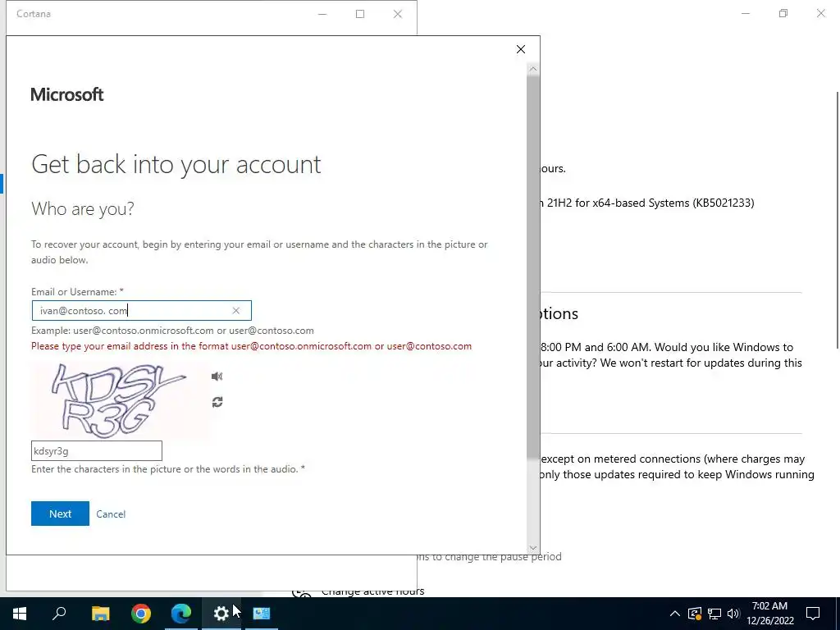Refresh the captcha image

[x=217, y=402]
